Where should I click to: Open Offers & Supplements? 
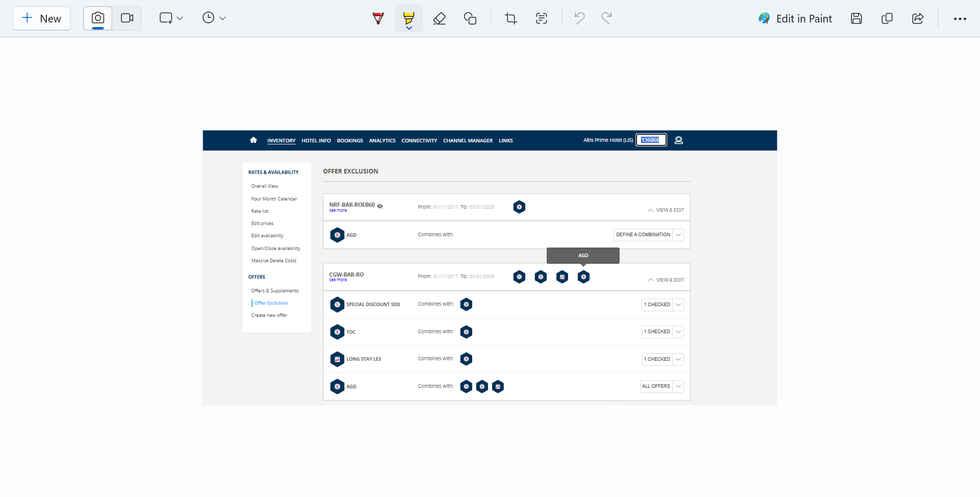click(275, 291)
